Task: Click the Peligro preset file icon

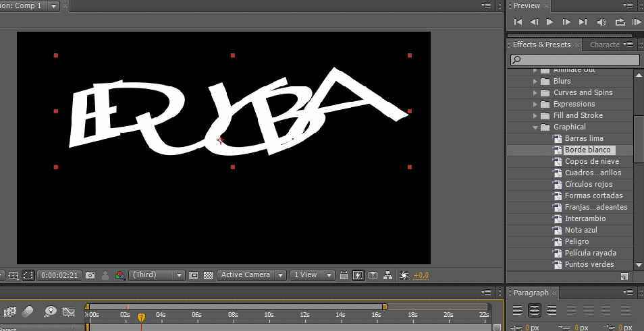Action: 557,241
